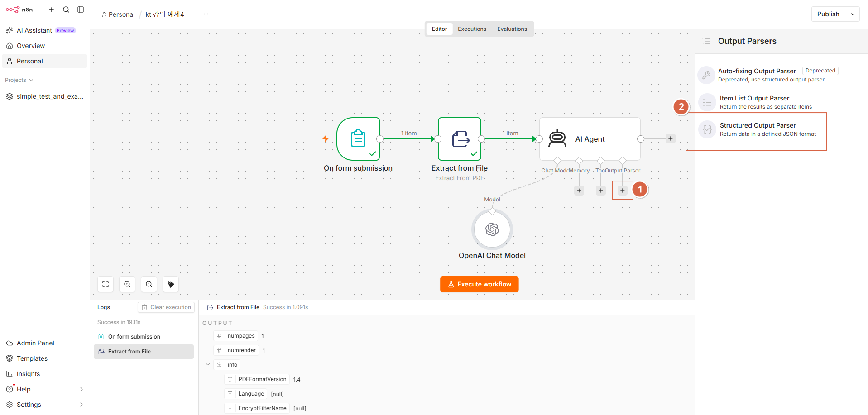Zoom out on the canvas
Screen dimensions: 868x415
(149, 284)
